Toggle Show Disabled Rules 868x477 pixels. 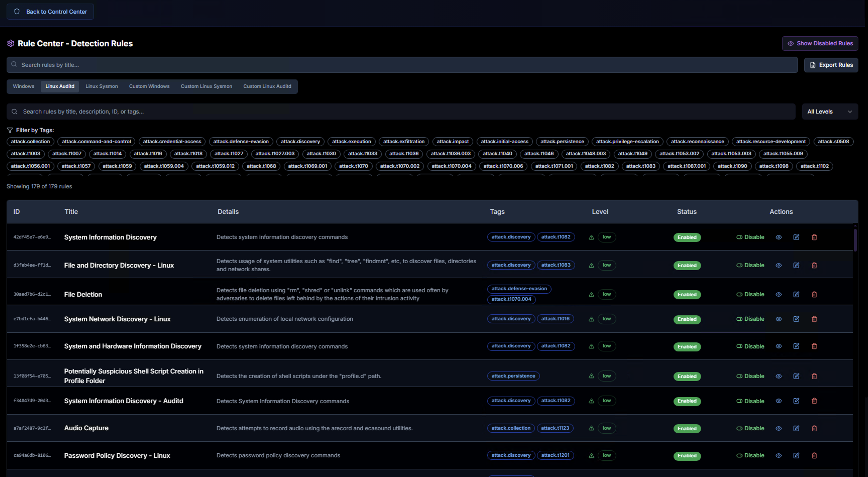coord(820,43)
